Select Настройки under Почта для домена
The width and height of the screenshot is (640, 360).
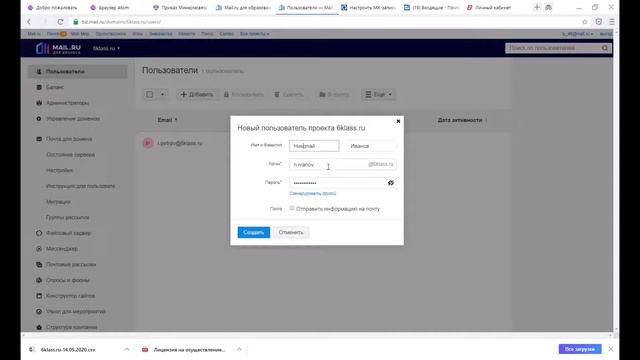[x=60, y=170]
